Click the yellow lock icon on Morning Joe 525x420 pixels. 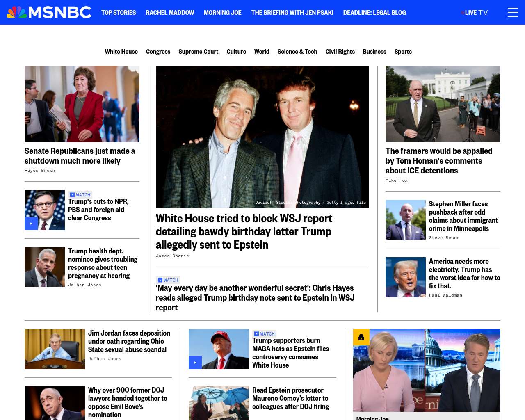361,337
